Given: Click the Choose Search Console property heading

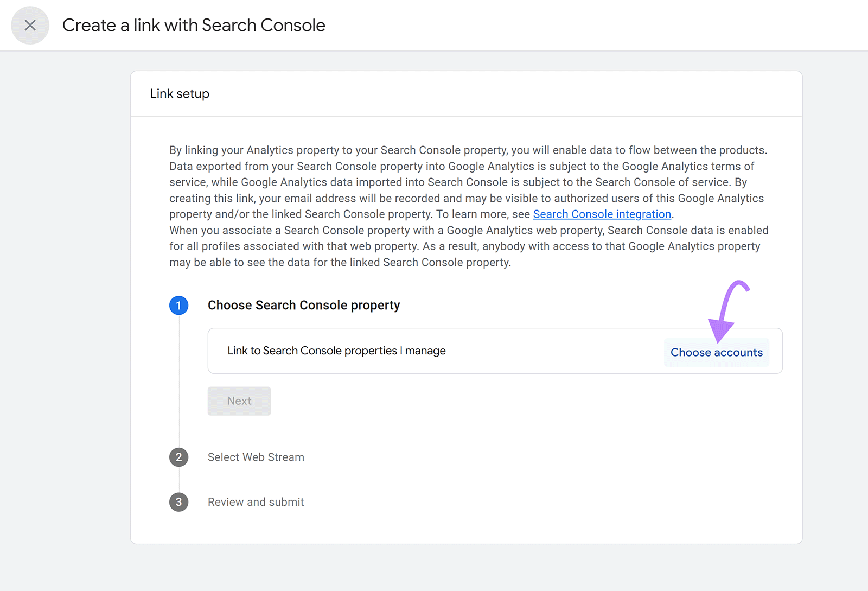Looking at the screenshot, I should click(303, 305).
